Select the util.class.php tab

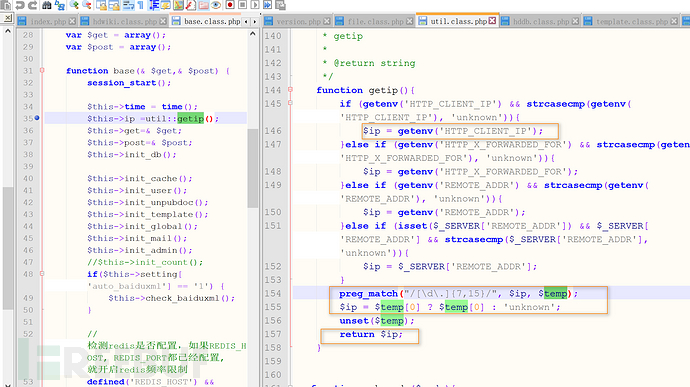click(x=458, y=21)
